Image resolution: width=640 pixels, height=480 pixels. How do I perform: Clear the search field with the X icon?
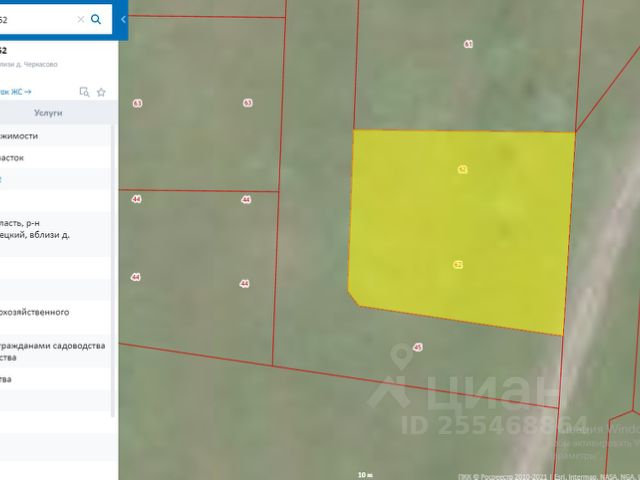pyautogui.click(x=81, y=19)
